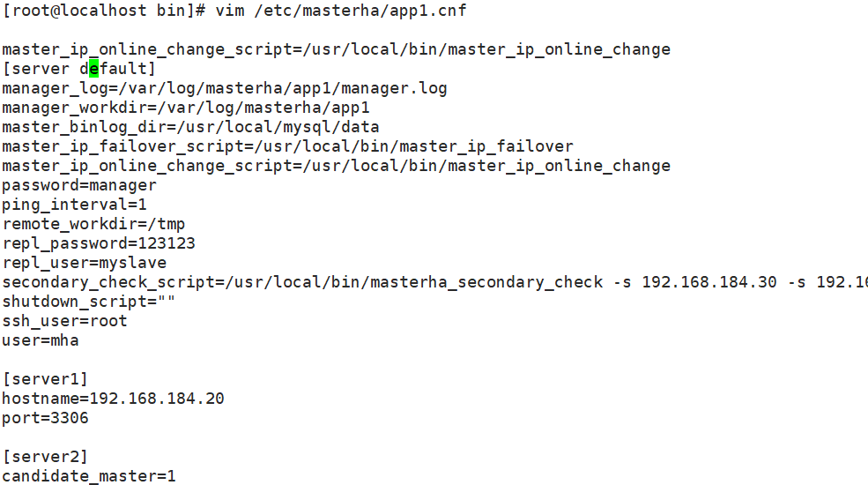Click the candidate_master=1 line
Viewport: 868px width, 485px height.
[88, 476]
